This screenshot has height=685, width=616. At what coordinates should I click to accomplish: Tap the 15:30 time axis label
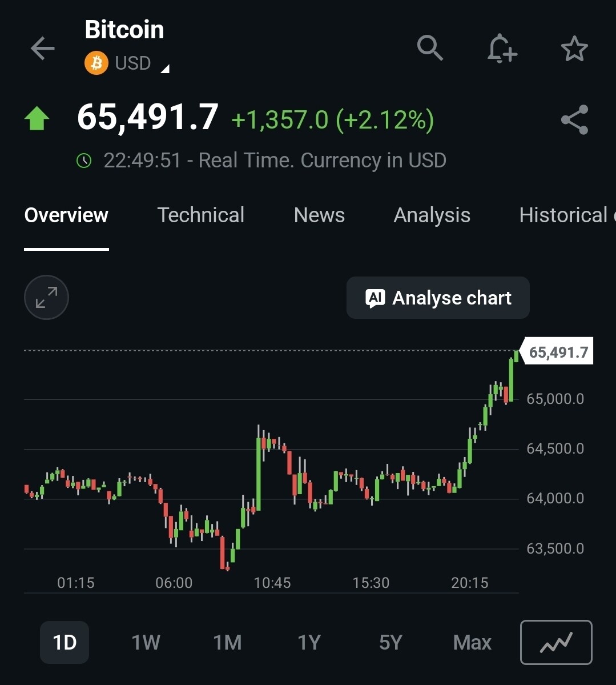(x=371, y=583)
